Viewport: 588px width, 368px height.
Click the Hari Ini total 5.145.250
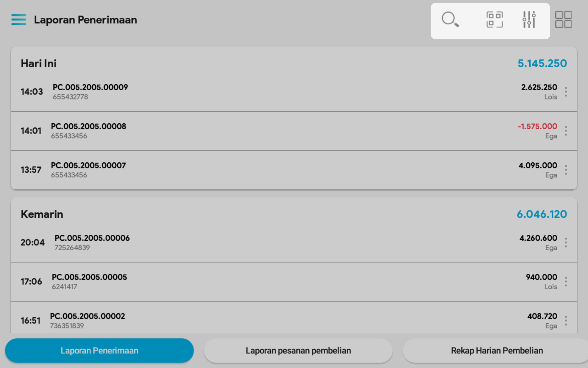pyautogui.click(x=542, y=64)
